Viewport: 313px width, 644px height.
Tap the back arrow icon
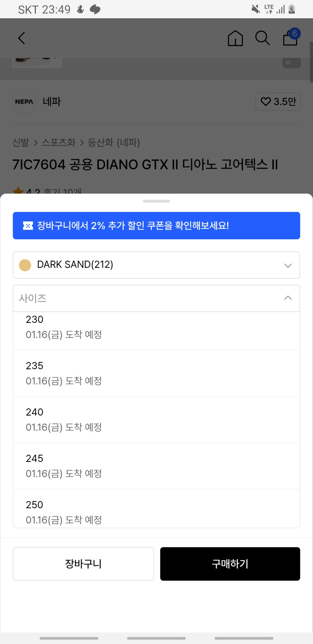[22, 38]
